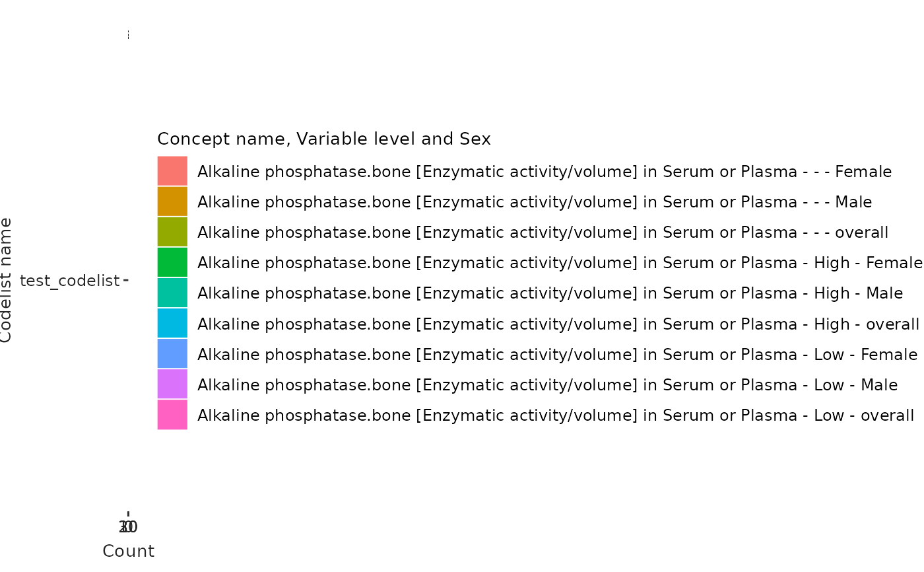The image size is (924, 572).
Task: Click the legend label ending 'Low - Male'
Action: 547,385
